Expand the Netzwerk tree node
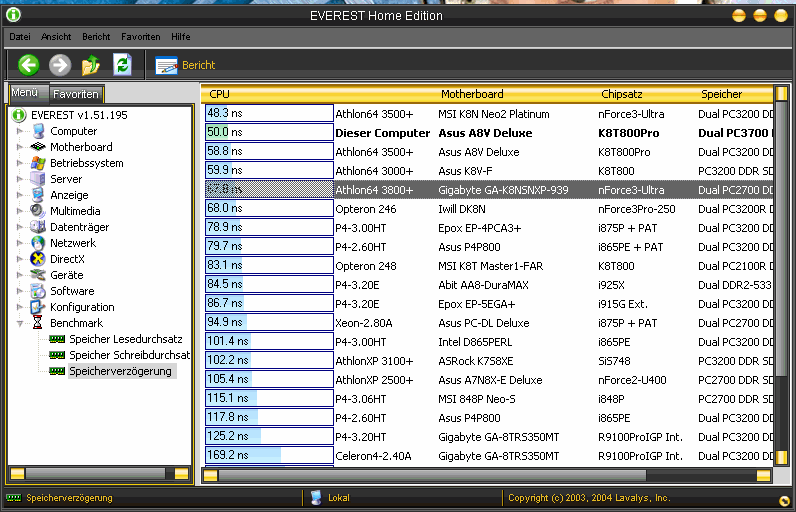 click(x=19, y=243)
